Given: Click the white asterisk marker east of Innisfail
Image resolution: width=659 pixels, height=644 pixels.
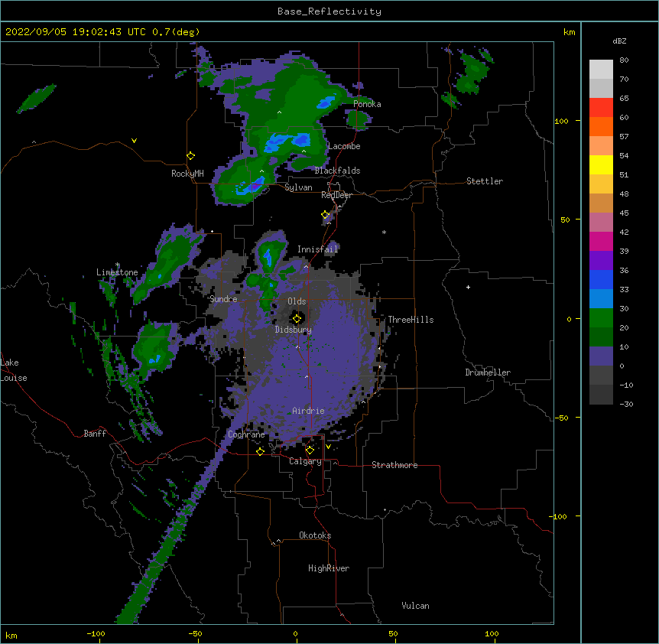Looking at the screenshot, I should 384,232.
